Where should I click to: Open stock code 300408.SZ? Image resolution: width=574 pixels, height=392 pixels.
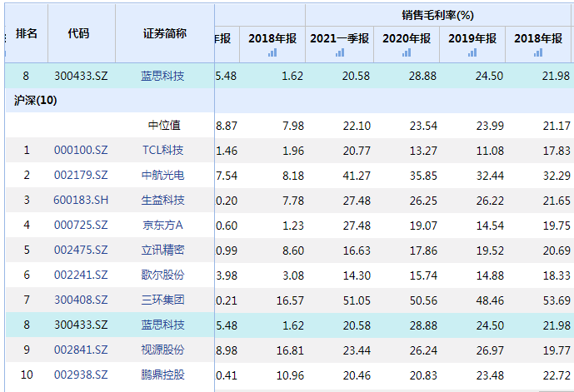[81, 300]
